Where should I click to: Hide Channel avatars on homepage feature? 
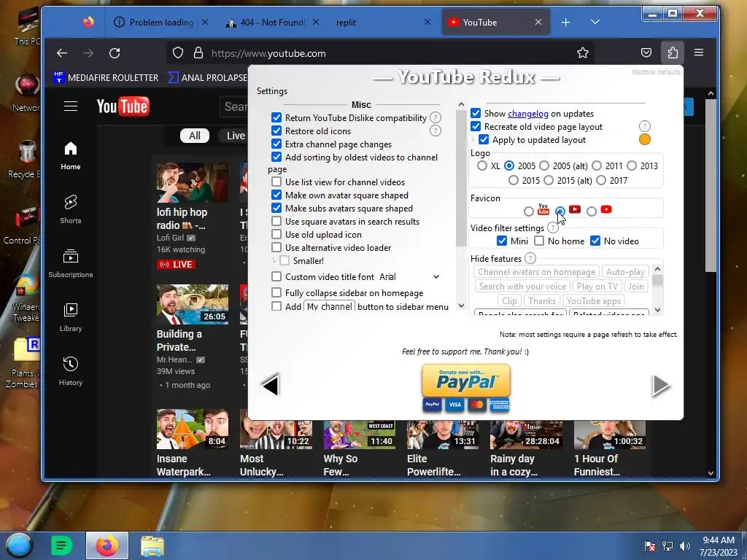[536, 271]
